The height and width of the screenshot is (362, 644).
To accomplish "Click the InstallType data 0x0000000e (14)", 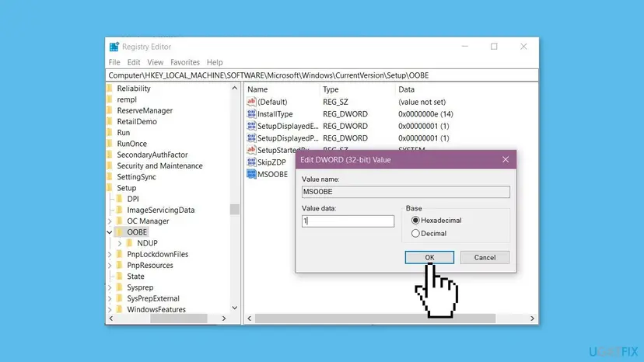I will tap(425, 114).
